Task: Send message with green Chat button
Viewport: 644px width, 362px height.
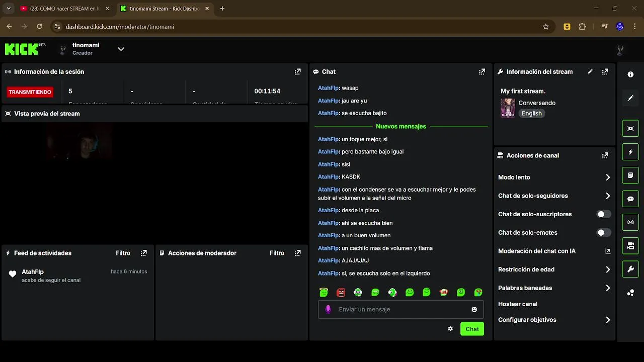Action: (472, 329)
